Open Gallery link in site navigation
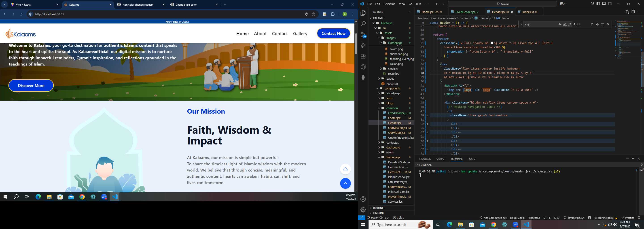Screen dimensions: 644x229 (x=300, y=34)
